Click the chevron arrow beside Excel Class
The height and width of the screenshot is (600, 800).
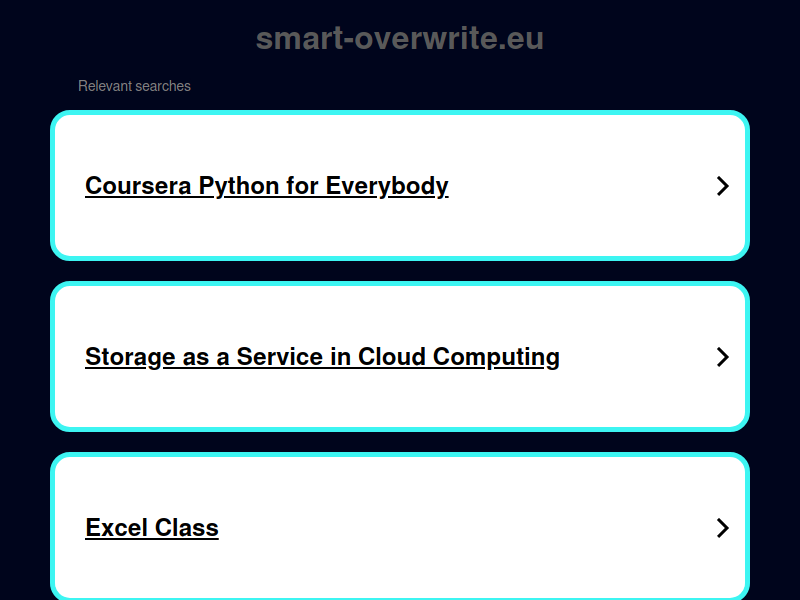coord(722,528)
